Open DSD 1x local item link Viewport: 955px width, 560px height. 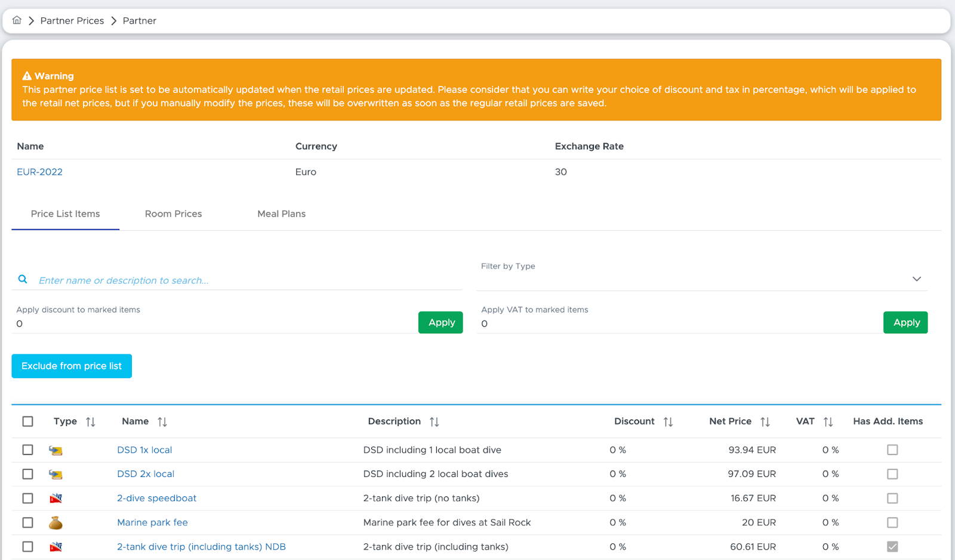144,450
